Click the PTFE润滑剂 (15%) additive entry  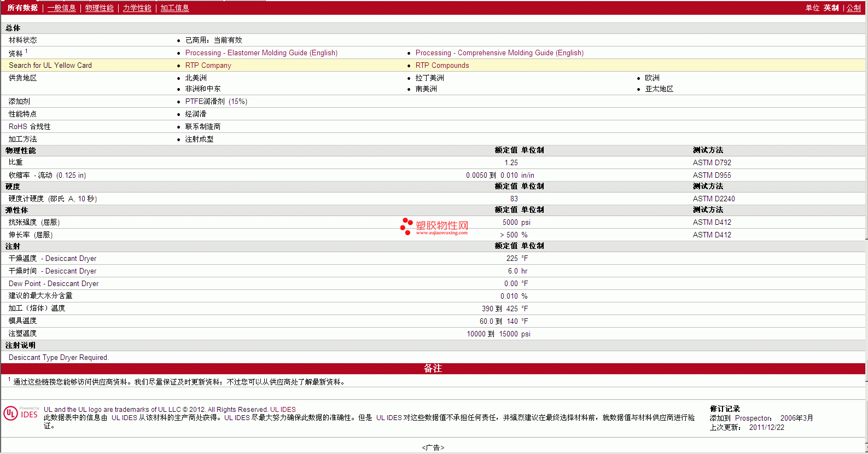pos(216,101)
